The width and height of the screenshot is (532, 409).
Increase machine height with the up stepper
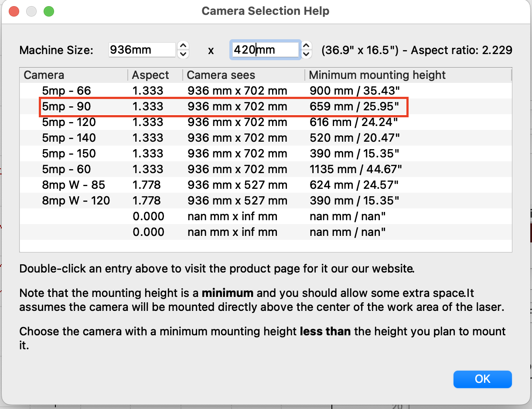click(x=307, y=46)
